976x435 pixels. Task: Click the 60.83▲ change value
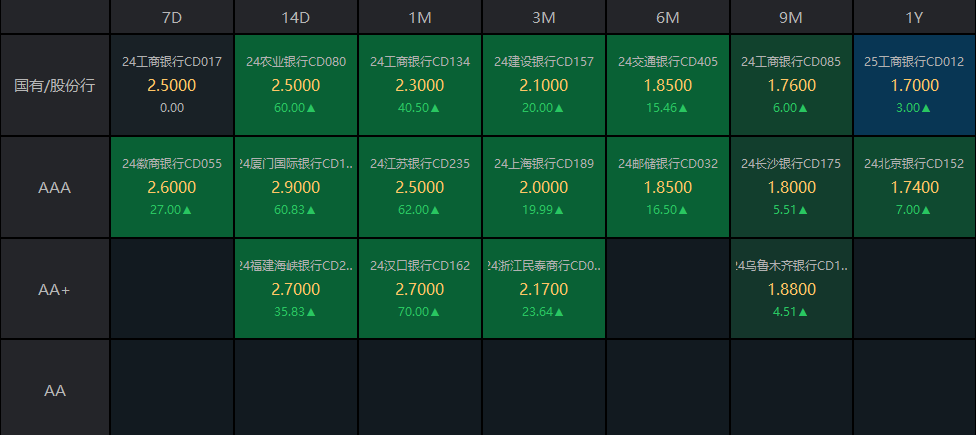pyautogui.click(x=295, y=210)
